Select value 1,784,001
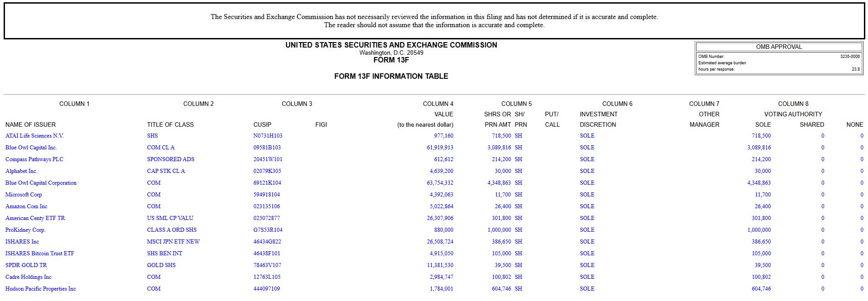The width and height of the screenshot is (868, 301). tap(442, 289)
